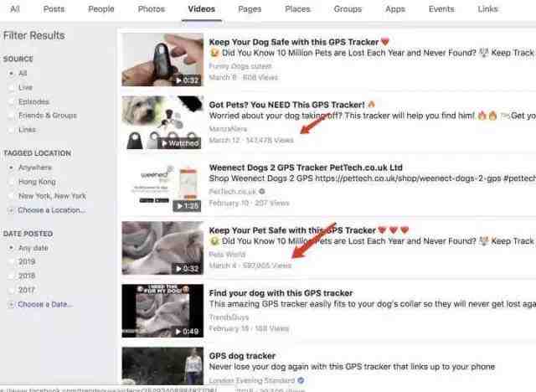Select the Videos tab
The image size is (536, 392).
click(x=201, y=9)
